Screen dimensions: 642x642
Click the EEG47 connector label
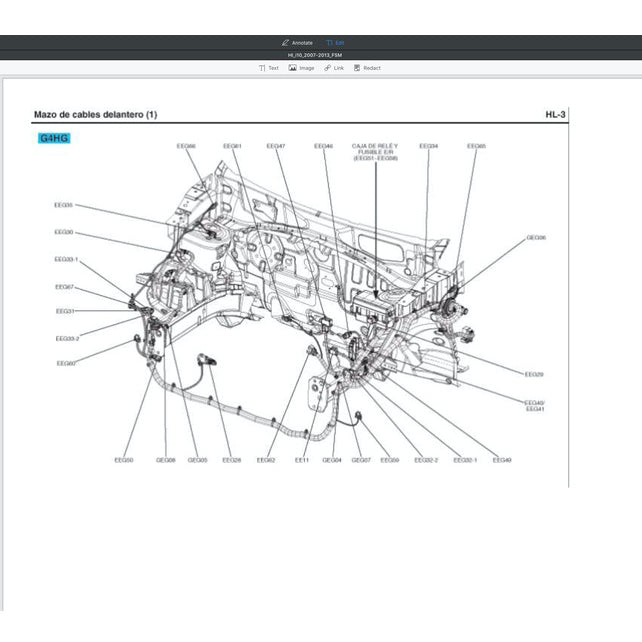pos(276,146)
